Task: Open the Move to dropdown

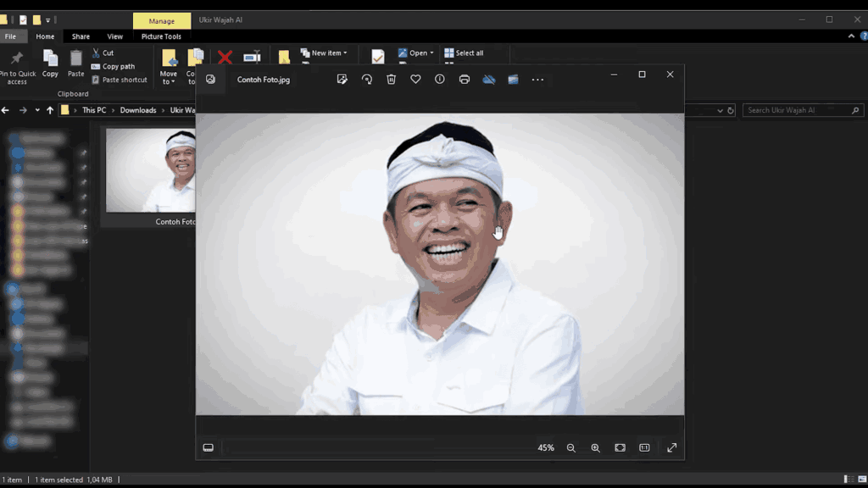Action: [169, 67]
